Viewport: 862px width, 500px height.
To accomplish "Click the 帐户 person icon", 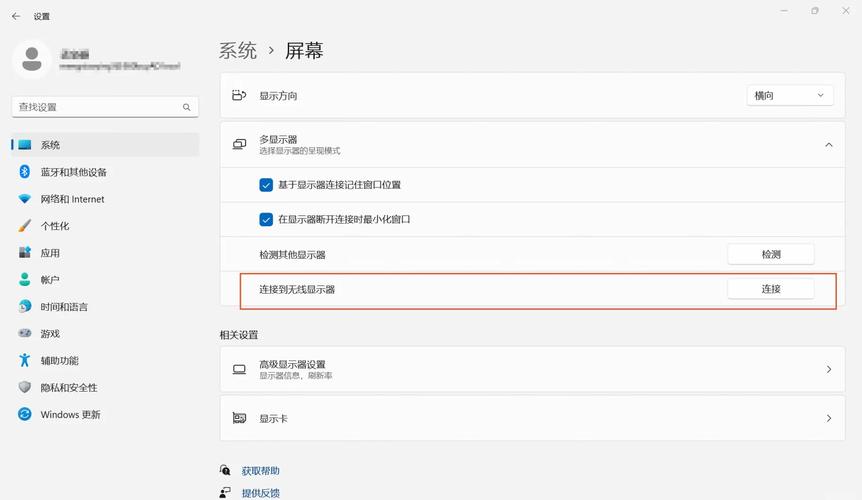I will (25, 280).
